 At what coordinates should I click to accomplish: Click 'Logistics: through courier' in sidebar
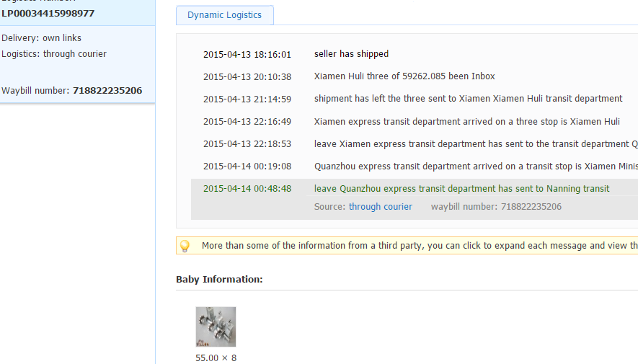point(54,54)
